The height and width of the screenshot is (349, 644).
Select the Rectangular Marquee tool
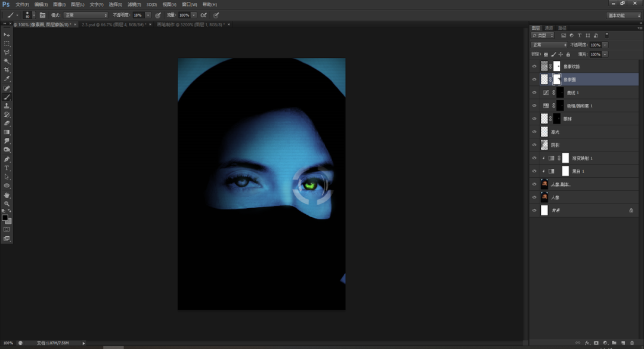click(7, 44)
